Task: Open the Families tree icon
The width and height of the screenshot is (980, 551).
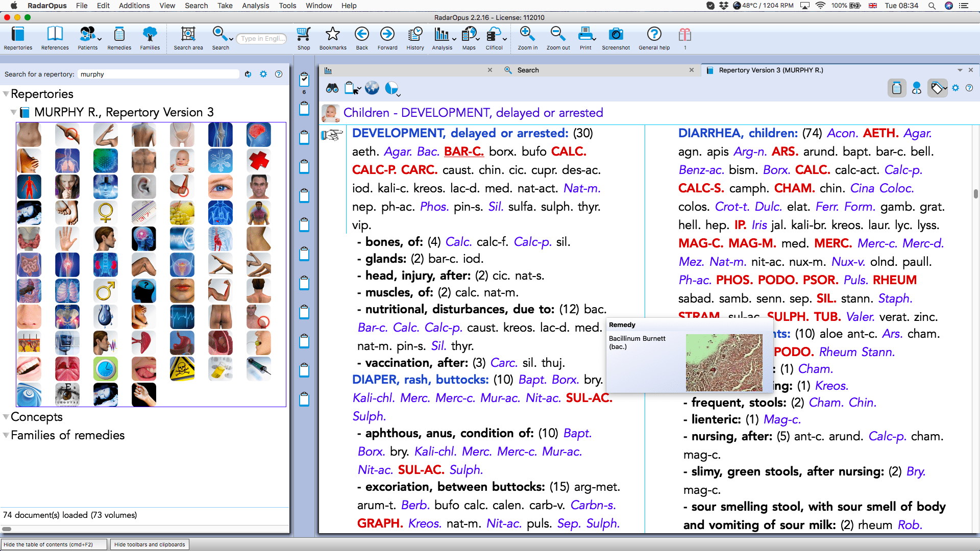Action: 150,34
